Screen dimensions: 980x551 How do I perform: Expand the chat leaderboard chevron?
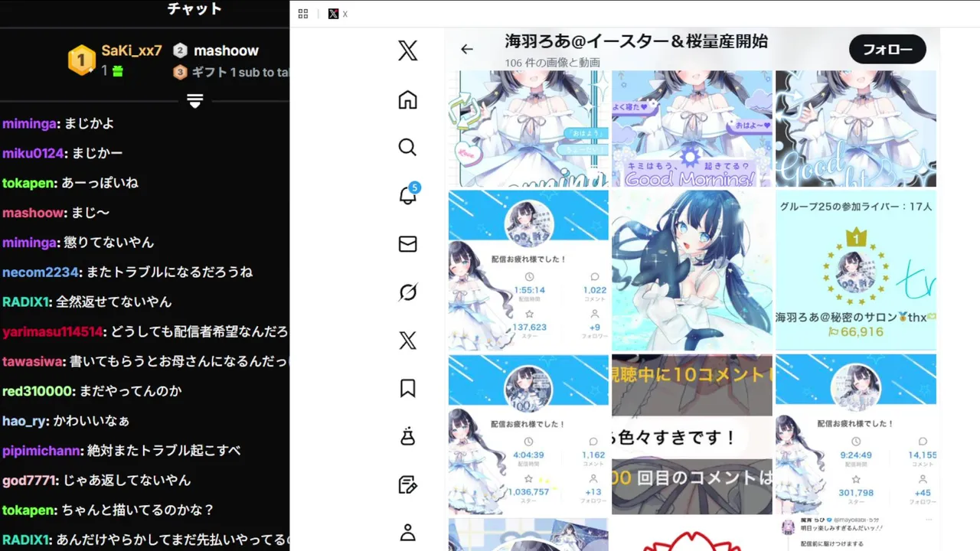194,101
